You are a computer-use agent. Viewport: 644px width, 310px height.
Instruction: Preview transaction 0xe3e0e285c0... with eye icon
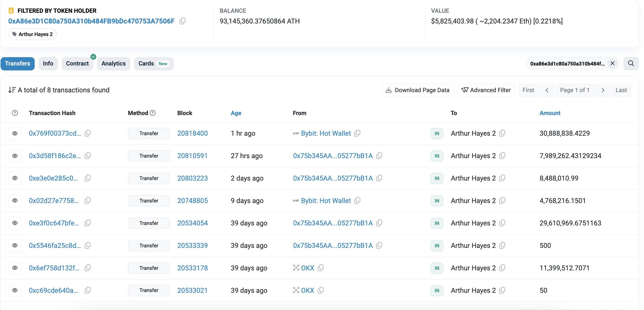tap(15, 178)
